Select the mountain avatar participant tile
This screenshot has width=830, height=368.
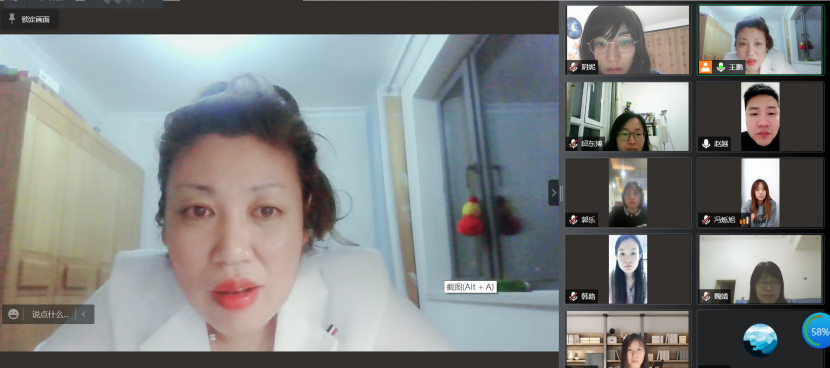click(x=760, y=339)
